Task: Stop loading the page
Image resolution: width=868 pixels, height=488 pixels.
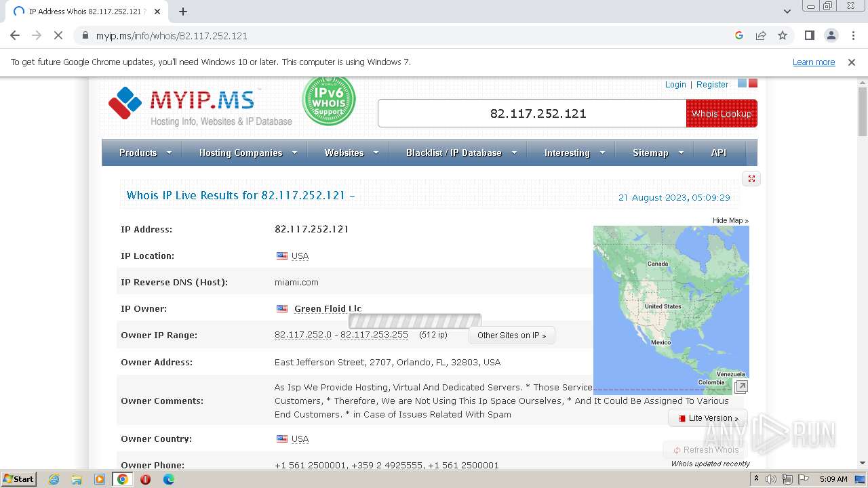Action: [x=58, y=36]
